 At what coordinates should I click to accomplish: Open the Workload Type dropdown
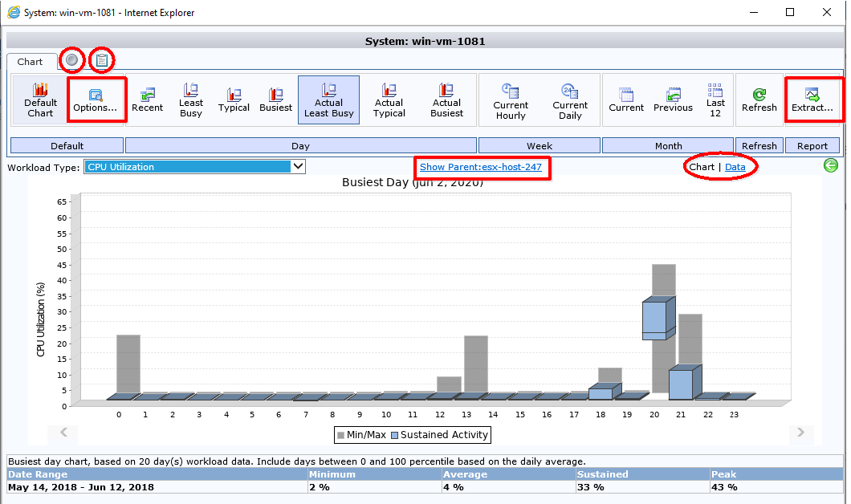point(195,167)
